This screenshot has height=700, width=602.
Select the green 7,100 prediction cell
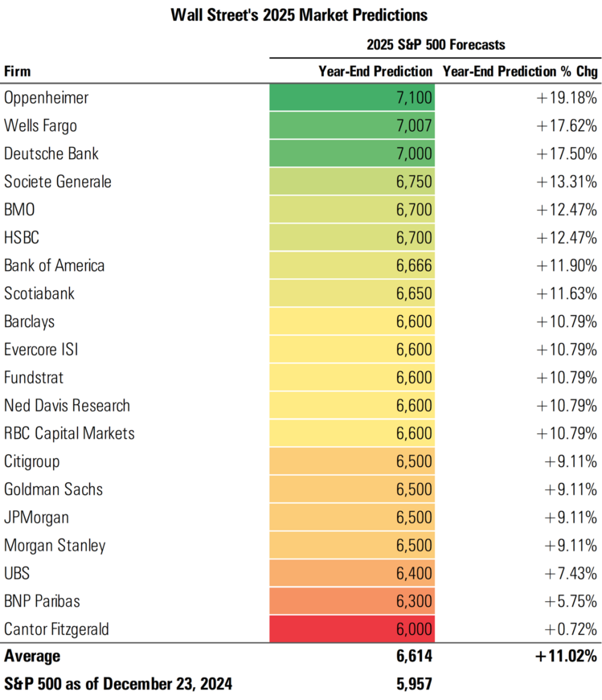point(351,98)
